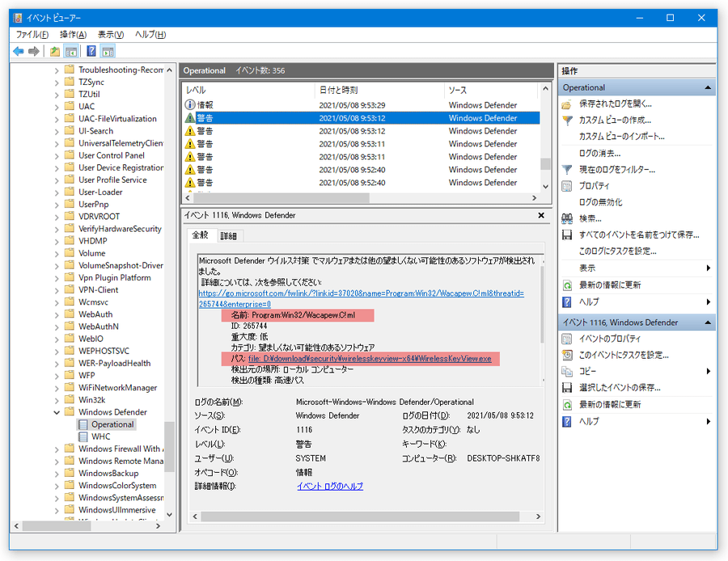Click the Copy icon in actions pane
This screenshot has height=561, width=728.
[x=567, y=371]
